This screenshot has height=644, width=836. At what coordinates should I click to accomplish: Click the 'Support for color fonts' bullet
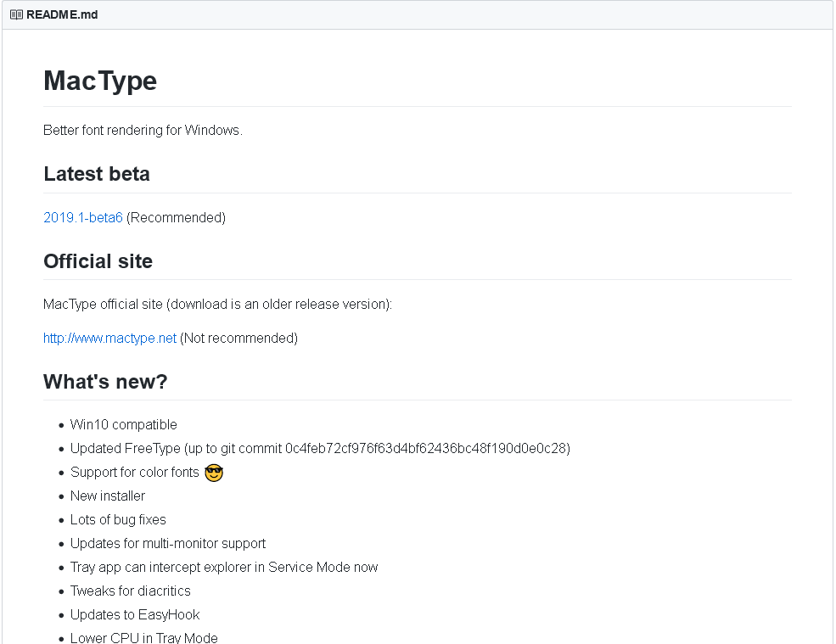coord(135,473)
